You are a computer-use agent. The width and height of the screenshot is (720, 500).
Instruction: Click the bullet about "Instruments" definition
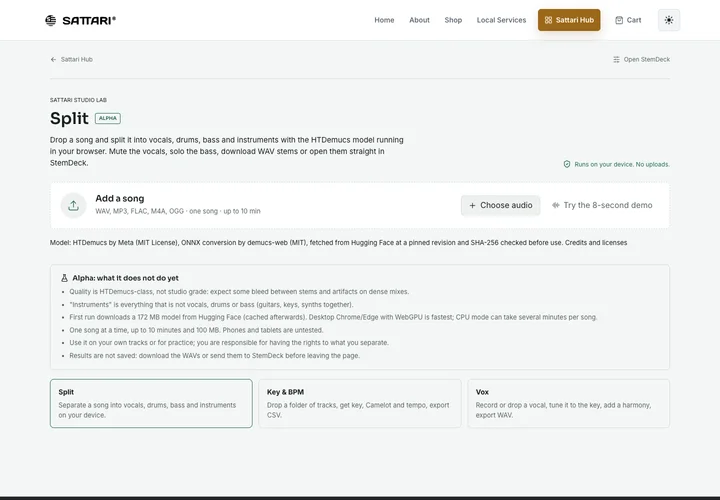click(x=211, y=304)
